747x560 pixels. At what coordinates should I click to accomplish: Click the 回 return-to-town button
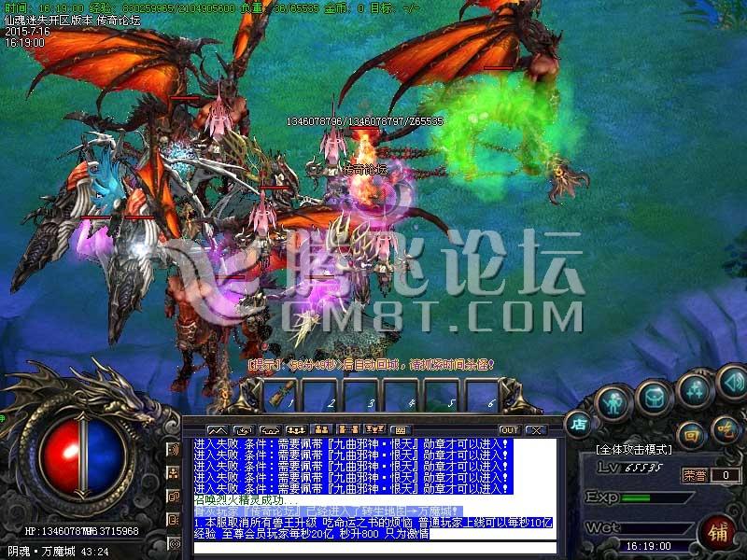(690, 436)
